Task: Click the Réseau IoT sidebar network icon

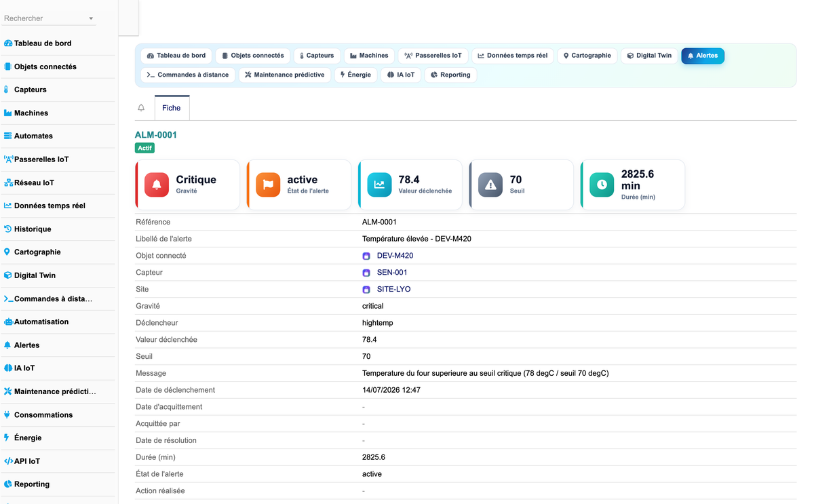Action: (x=8, y=182)
